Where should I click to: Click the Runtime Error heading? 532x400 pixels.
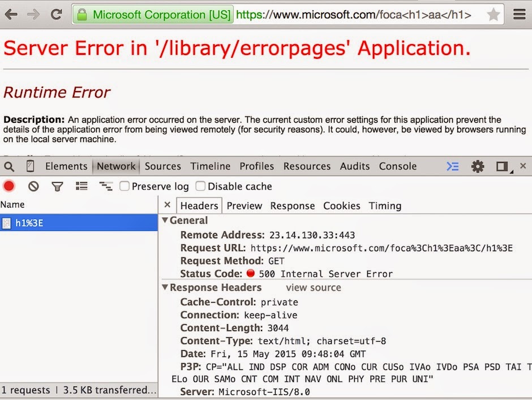click(x=57, y=92)
